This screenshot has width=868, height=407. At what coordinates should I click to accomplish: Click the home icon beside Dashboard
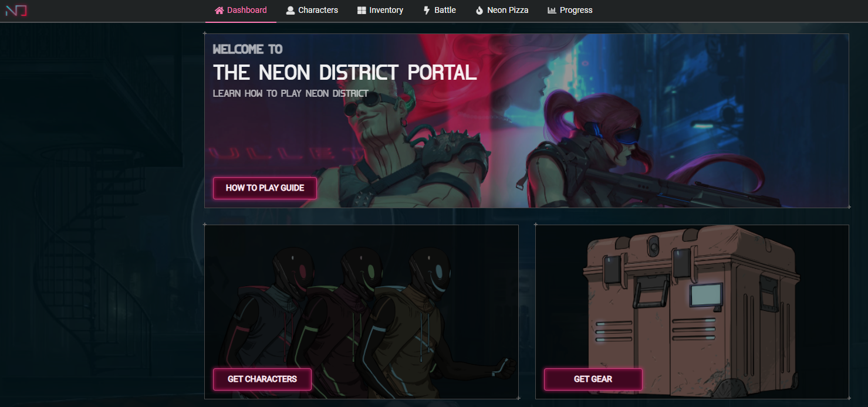[219, 10]
